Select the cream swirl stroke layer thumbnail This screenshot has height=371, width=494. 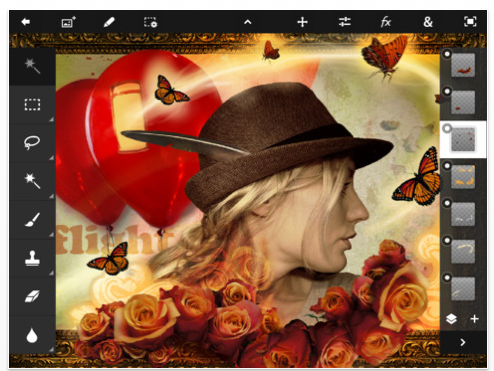pyautogui.click(x=463, y=252)
